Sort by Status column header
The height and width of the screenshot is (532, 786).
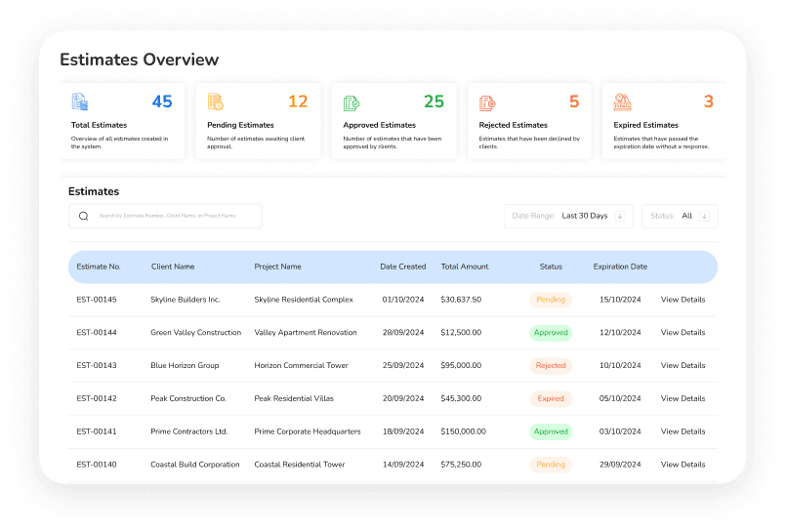(551, 266)
